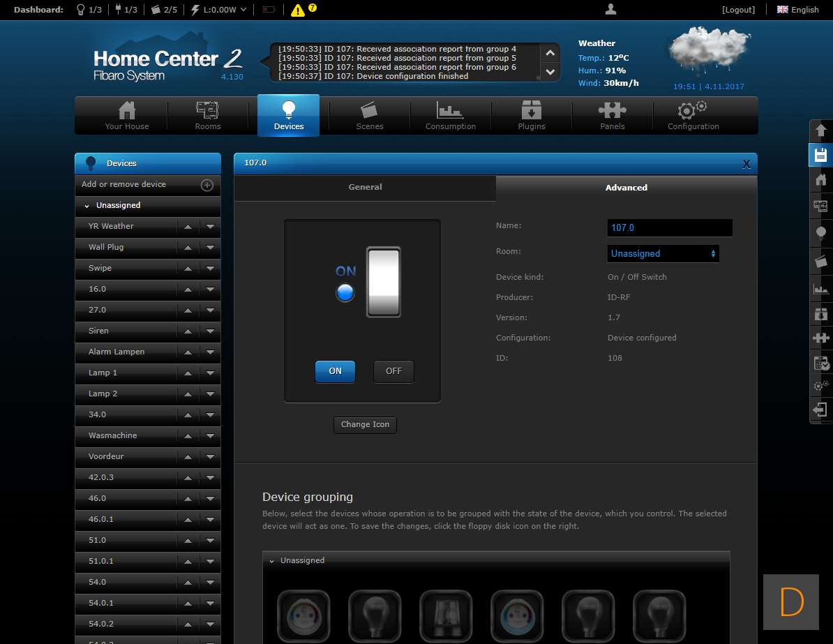
Task: Open the Room dropdown set to Unassigned
Action: point(663,253)
